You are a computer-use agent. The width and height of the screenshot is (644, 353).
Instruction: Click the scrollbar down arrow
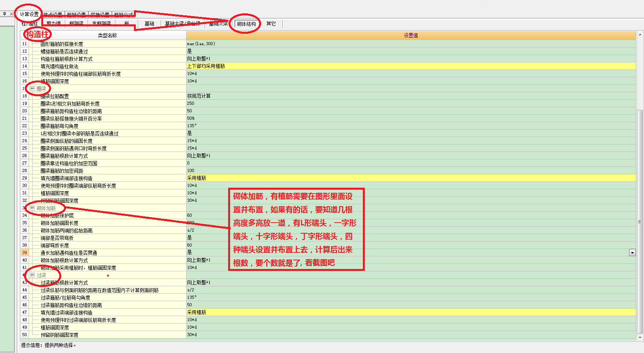click(640, 337)
